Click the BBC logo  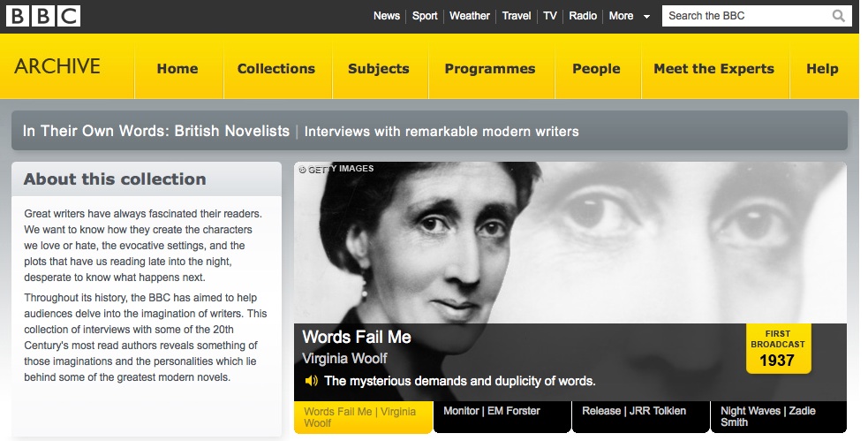[43, 16]
